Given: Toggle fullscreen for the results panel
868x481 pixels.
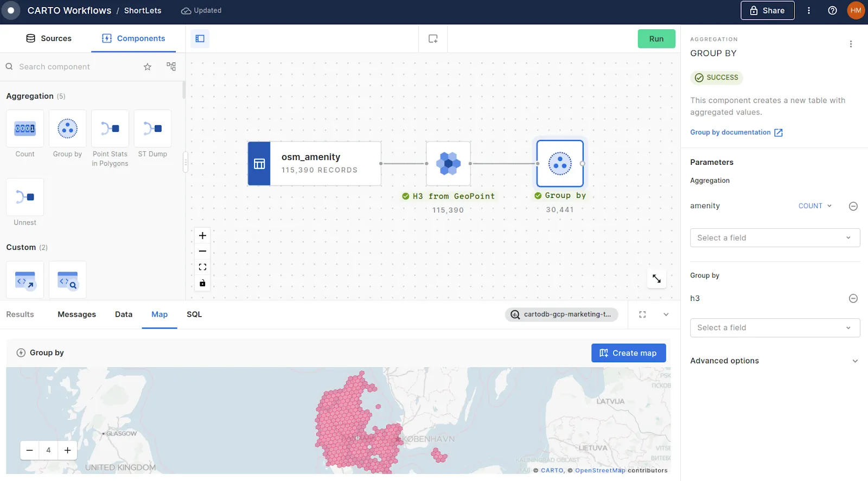Looking at the screenshot, I should [642, 315].
